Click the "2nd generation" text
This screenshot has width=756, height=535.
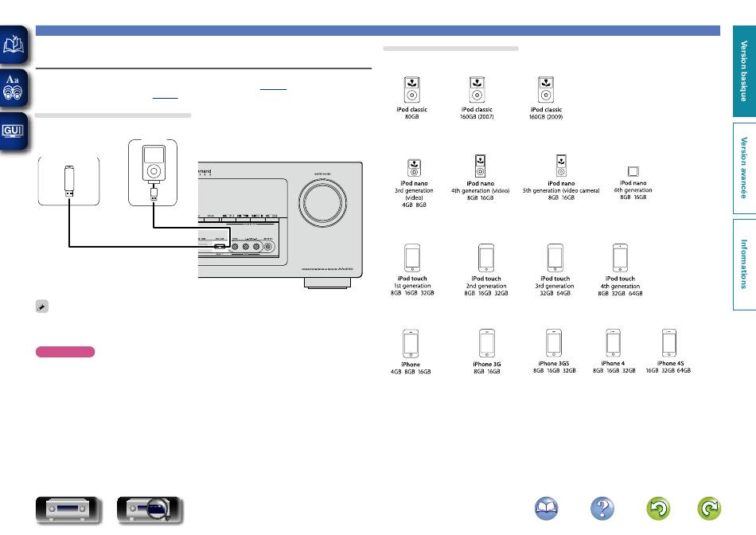pos(486,286)
